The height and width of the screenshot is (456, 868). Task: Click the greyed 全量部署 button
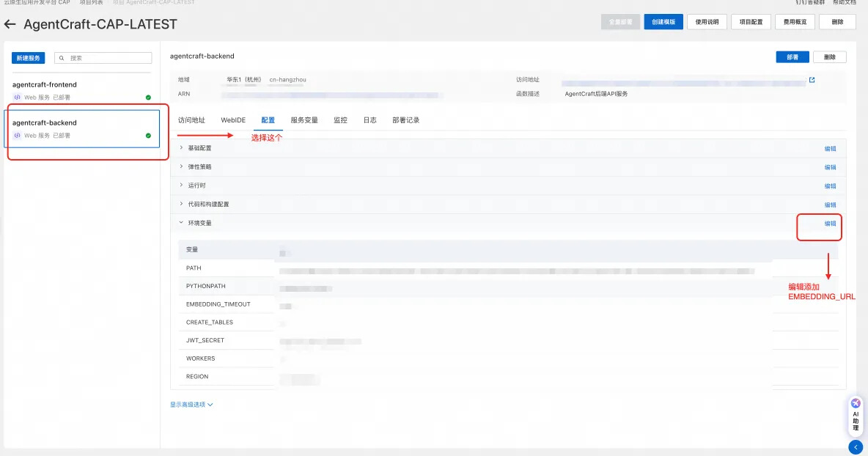[x=620, y=22]
